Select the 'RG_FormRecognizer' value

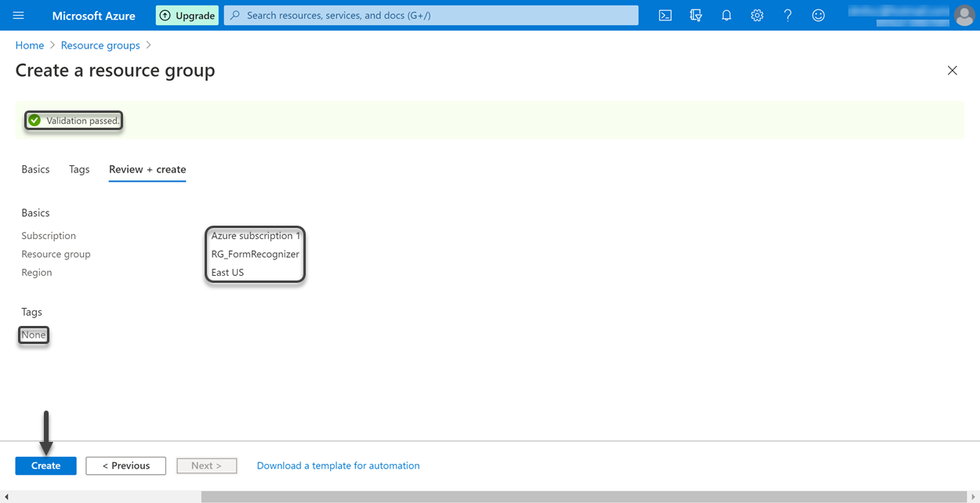pyautogui.click(x=255, y=254)
